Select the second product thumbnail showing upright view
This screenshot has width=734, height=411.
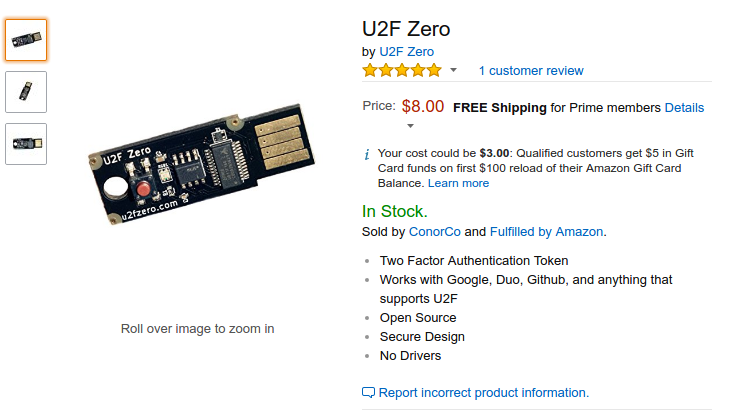pos(26,92)
